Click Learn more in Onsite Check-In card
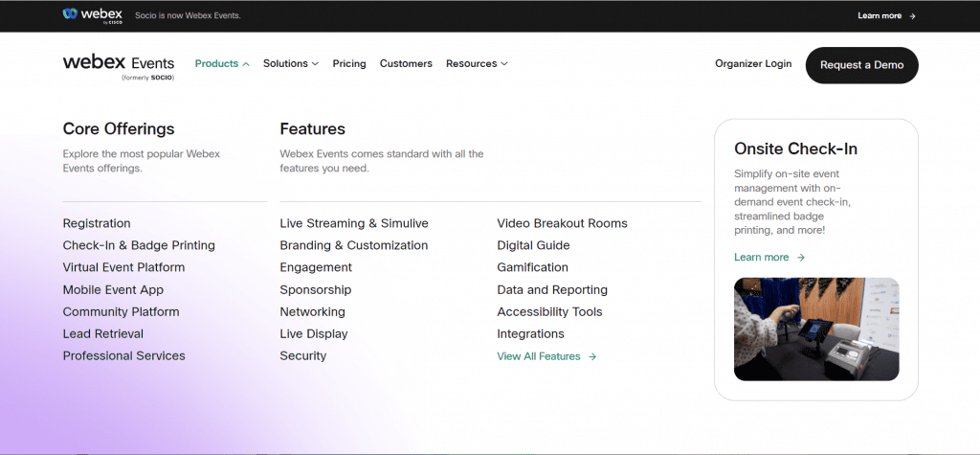Viewport: 980px width, 455px height. (x=769, y=258)
